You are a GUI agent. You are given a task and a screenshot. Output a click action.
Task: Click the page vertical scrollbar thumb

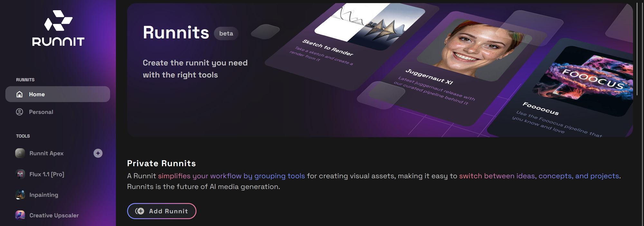click(x=637, y=49)
